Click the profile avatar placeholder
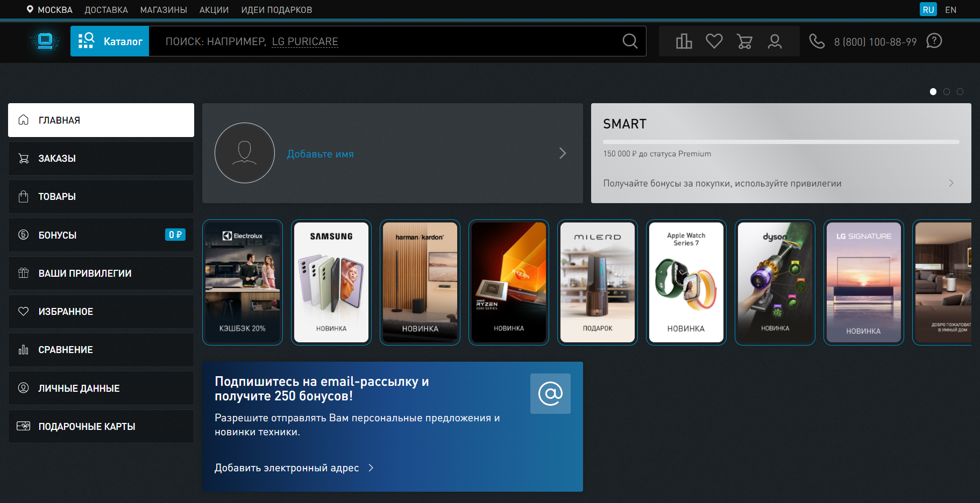This screenshot has width=980, height=503. coord(245,153)
